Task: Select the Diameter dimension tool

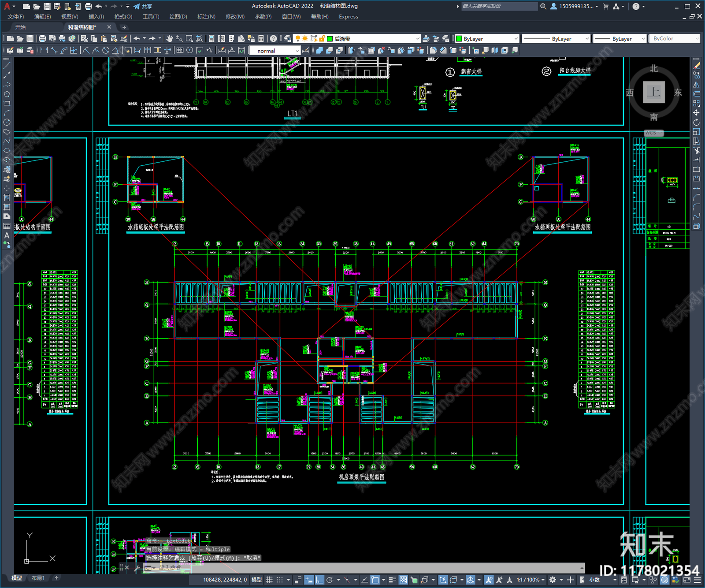Action: pos(106,50)
